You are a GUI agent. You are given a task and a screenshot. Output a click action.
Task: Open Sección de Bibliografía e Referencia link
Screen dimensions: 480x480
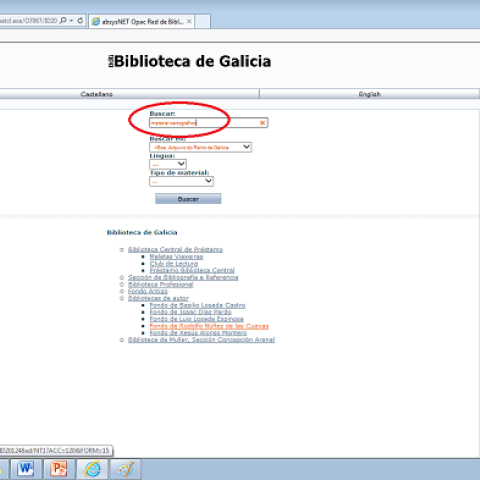(183, 277)
